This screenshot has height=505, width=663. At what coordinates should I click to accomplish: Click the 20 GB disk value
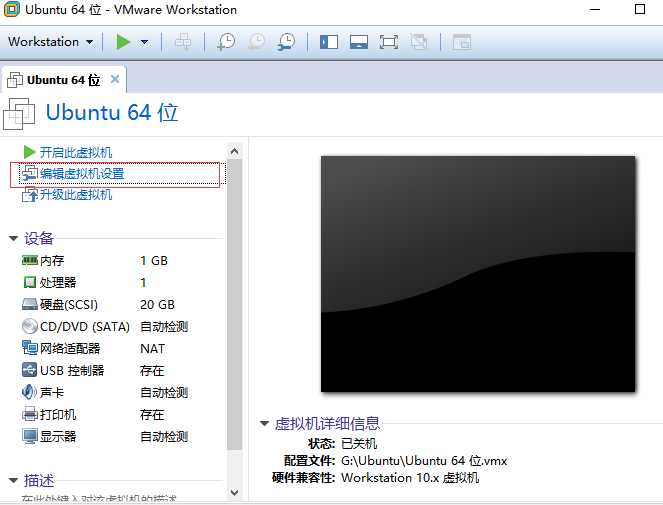(157, 305)
